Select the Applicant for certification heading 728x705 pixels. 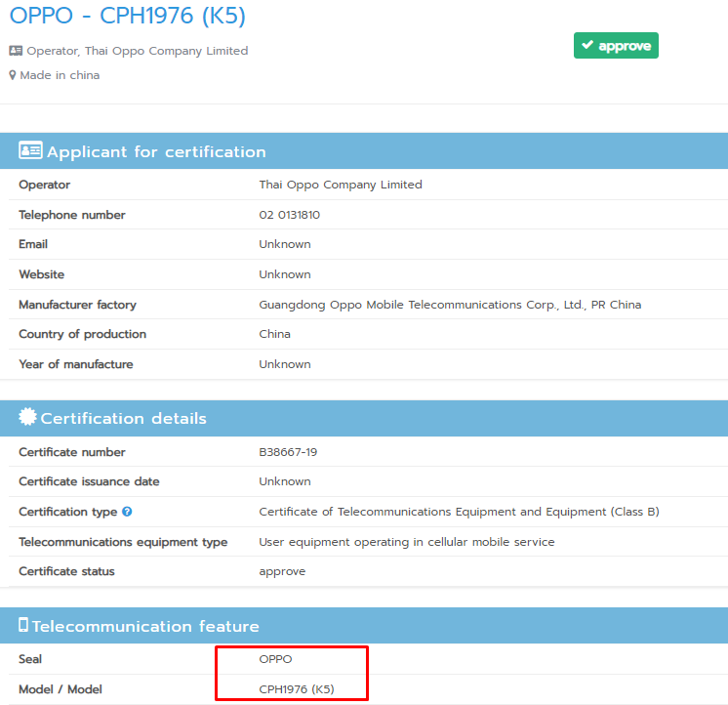156,152
